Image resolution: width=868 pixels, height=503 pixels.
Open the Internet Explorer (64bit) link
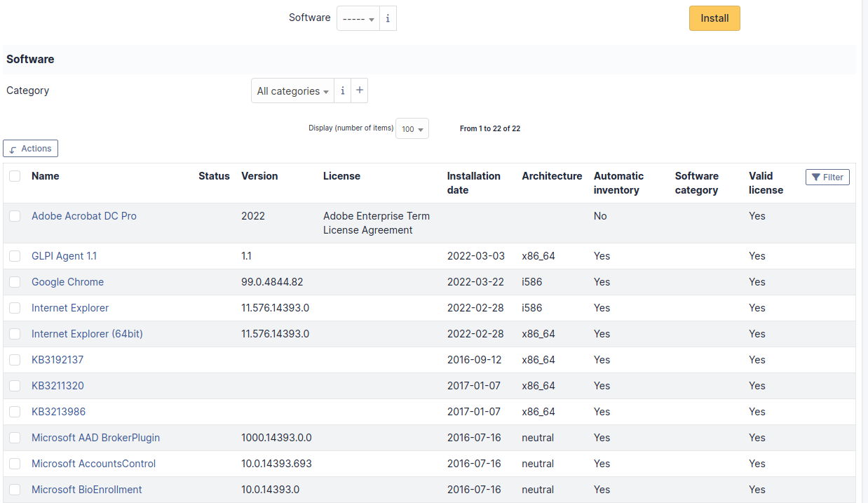point(87,334)
